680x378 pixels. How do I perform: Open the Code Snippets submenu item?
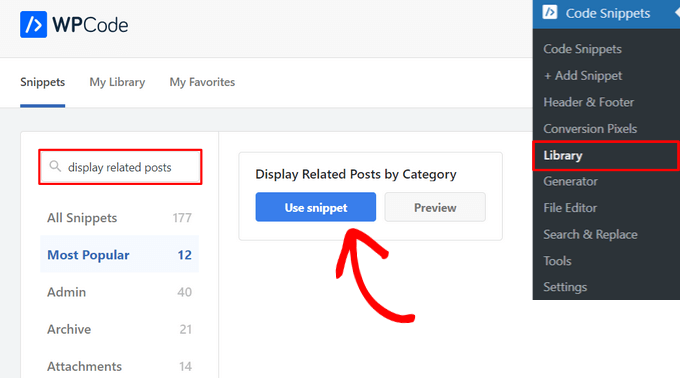(582, 49)
